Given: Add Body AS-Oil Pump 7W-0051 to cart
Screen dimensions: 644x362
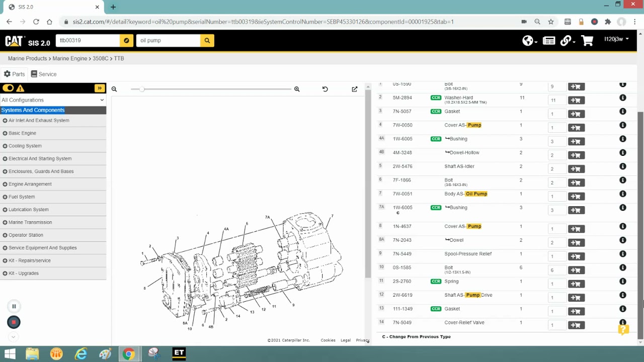Looking at the screenshot, I should (x=576, y=197).
